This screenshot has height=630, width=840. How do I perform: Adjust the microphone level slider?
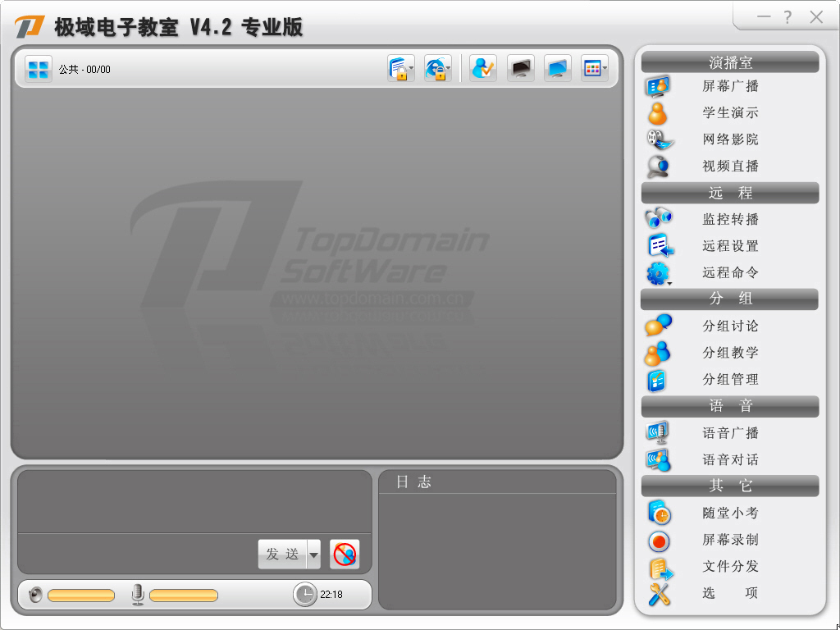(183, 596)
